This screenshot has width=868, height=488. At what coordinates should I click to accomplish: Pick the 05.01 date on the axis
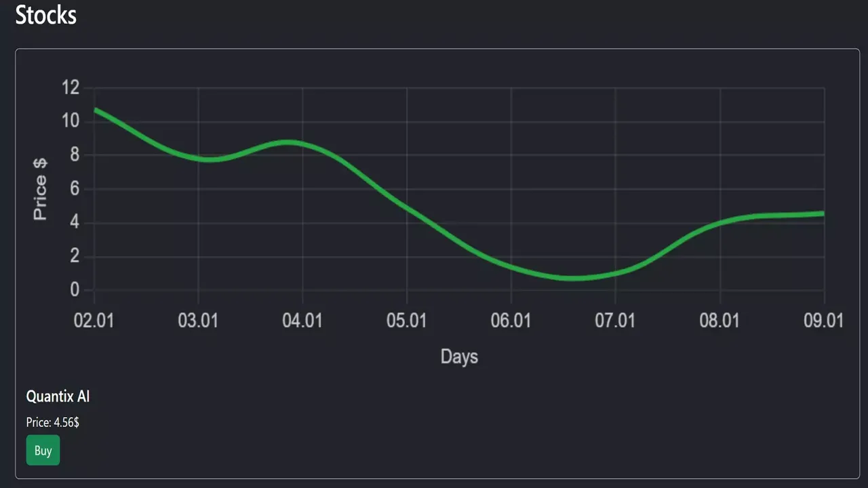(x=406, y=321)
